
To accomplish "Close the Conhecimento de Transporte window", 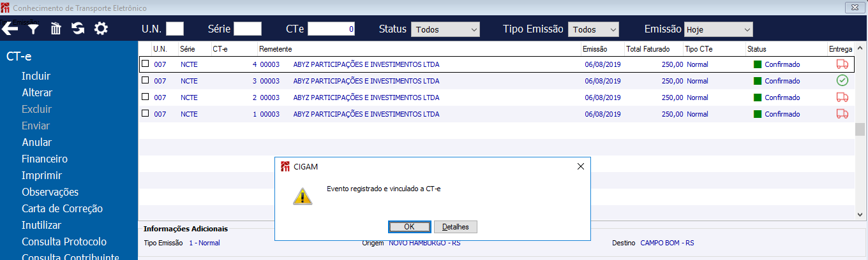I will [854, 8].
